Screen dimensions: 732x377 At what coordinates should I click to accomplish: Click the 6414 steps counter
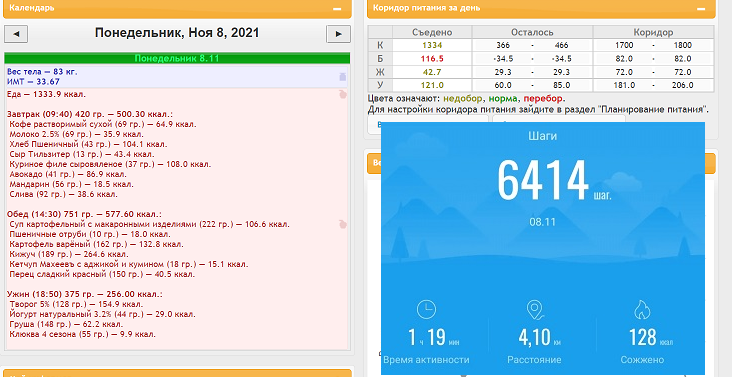[x=542, y=181]
